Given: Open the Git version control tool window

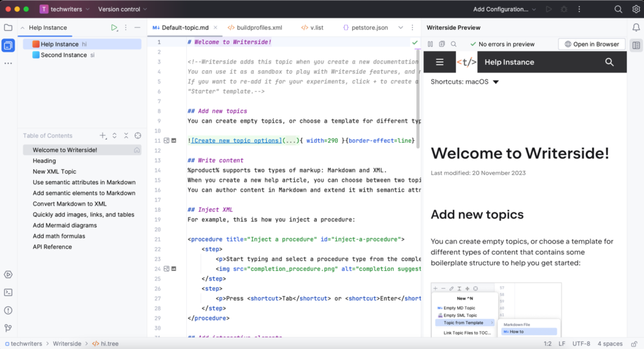Looking at the screenshot, I should [8, 328].
